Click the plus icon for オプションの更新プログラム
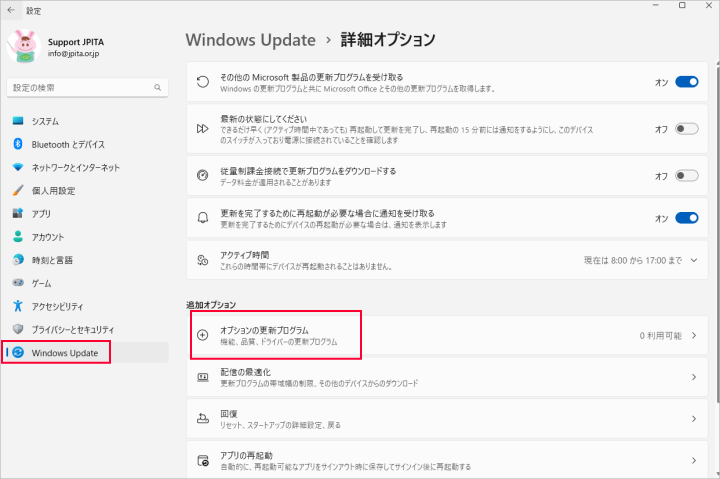The height and width of the screenshot is (479, 720). (202, 335)
